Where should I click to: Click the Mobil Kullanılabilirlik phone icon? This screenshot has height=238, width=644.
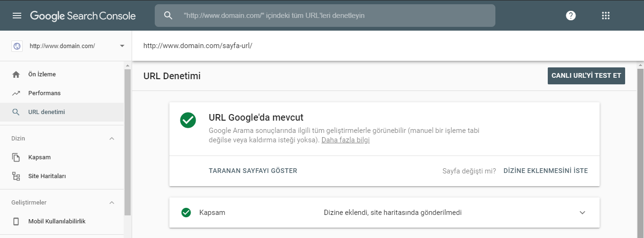pyautogui.click(x=16, y=222)
